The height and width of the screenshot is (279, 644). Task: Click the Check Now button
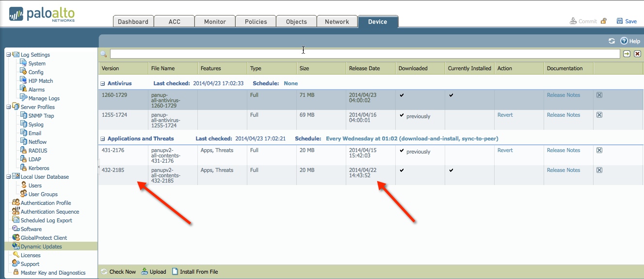click(x=118, y=272)
